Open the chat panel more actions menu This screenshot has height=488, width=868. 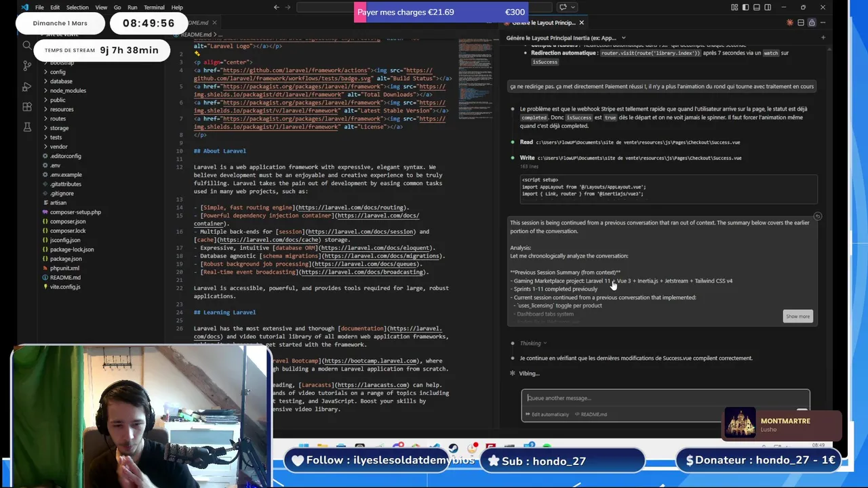823,22
